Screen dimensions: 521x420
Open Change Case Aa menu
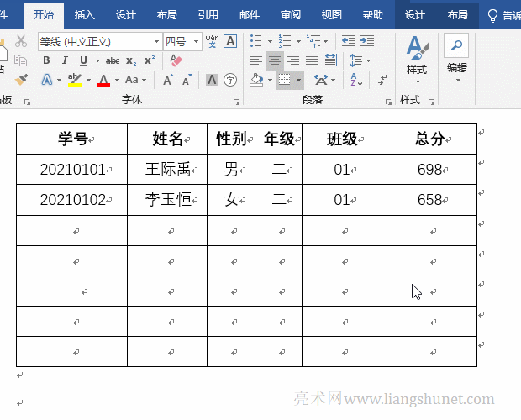[x=135, y=80]
